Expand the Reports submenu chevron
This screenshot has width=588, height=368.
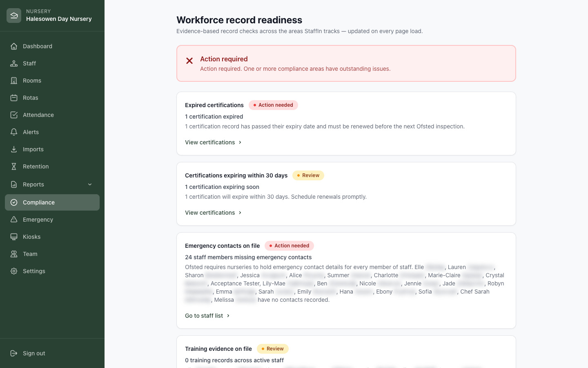coord(90,184)
